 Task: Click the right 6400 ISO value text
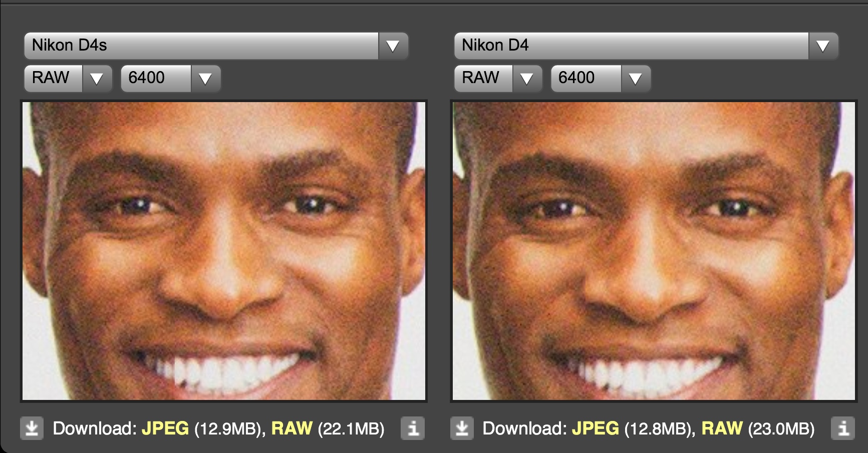coord(576,78)
